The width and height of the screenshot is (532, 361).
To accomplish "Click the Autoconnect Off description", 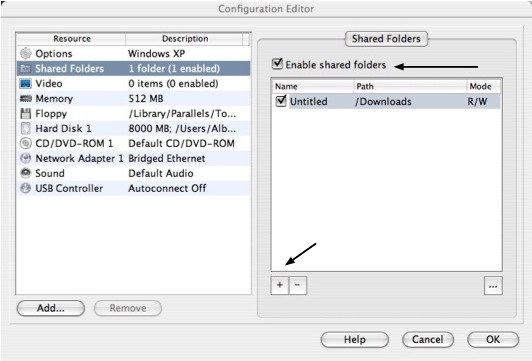I will pos(167,188).
